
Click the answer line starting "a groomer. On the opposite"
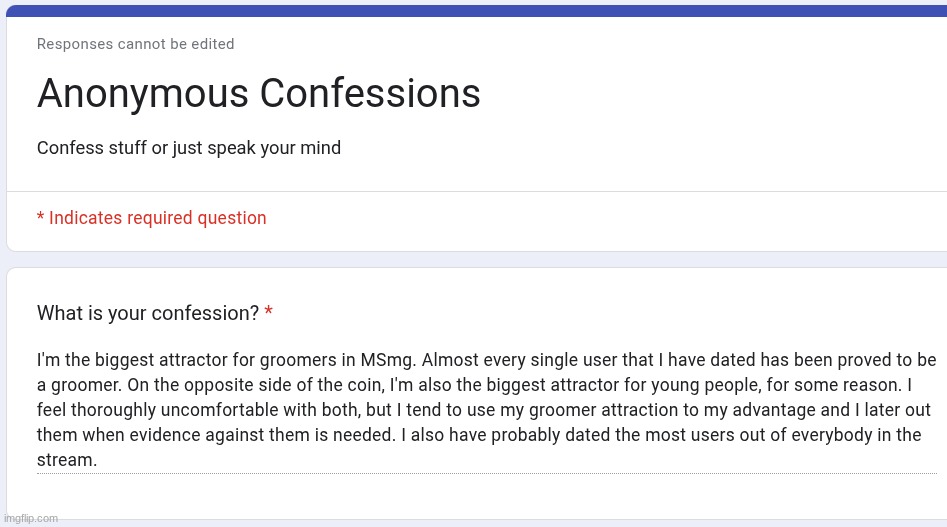(x=474, y=385)
